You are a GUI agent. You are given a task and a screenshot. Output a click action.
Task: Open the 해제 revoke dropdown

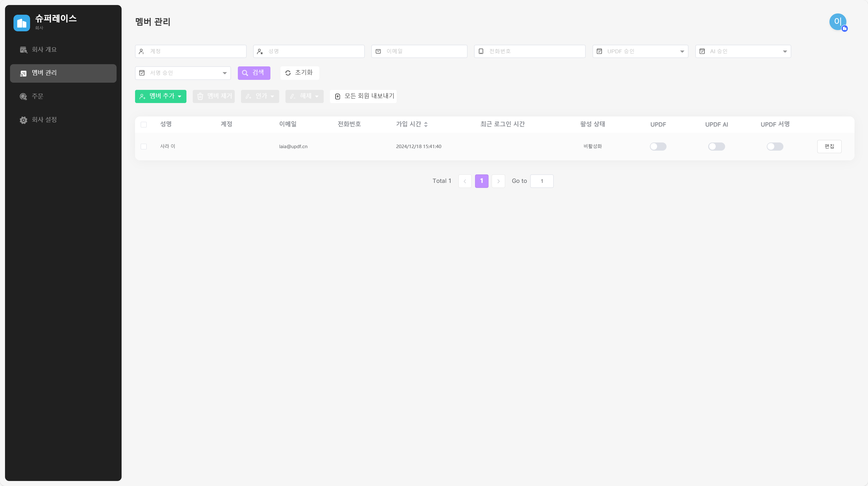pos(304,96)
